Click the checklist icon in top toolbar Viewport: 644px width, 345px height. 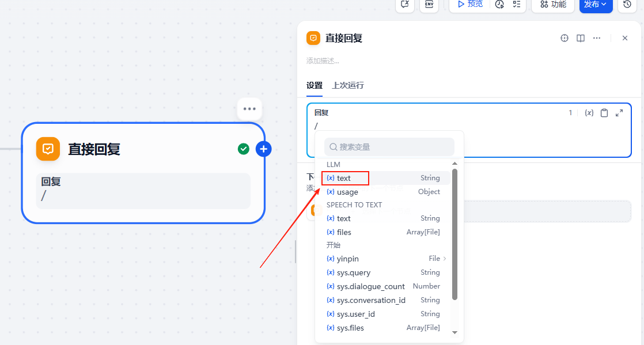pos(517,4)
